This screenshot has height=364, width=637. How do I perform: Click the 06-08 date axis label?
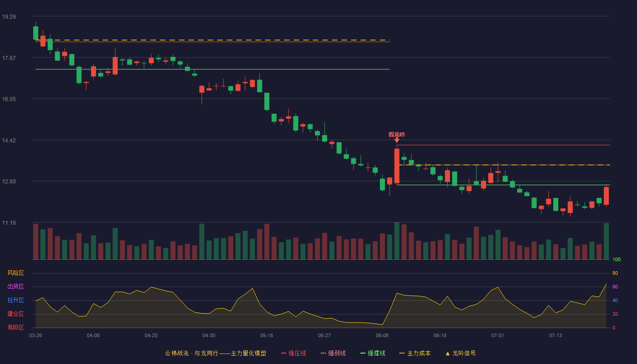(x=382, y=335)
